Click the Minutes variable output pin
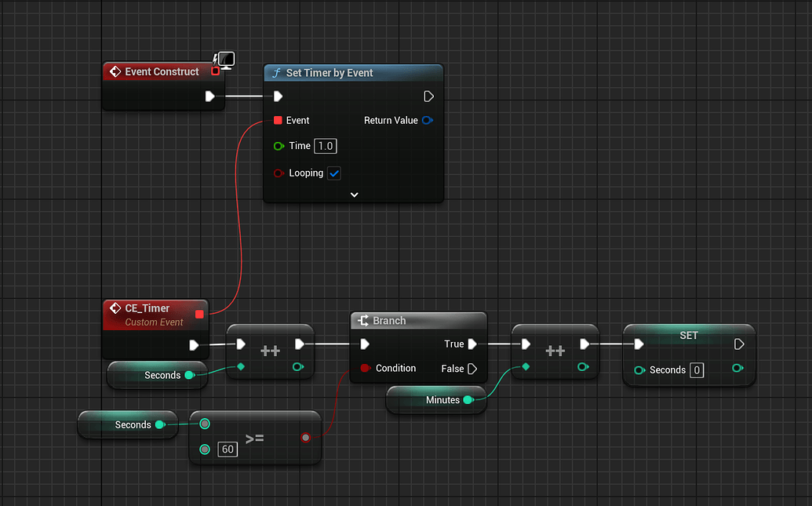 pos(468,400)
